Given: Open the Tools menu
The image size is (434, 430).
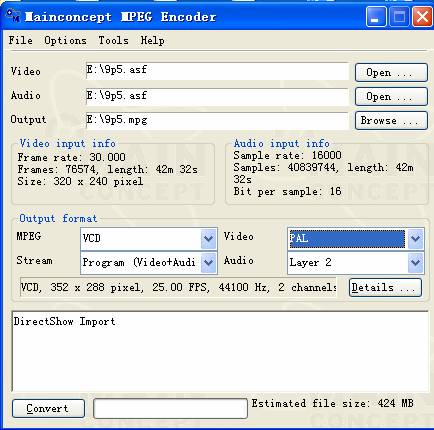Looking at the screenshot, I should click(113, 40).
